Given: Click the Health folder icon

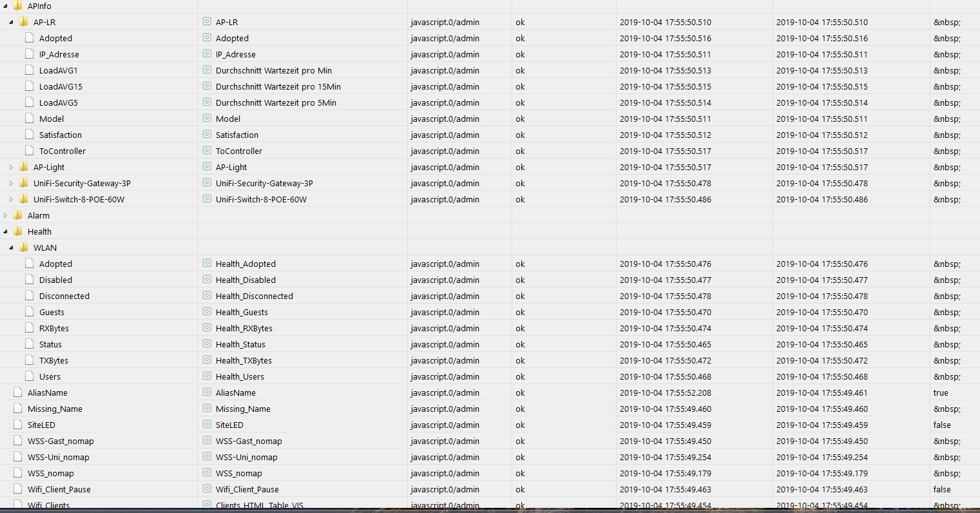Looking at the screenshot, I should 18,231.
